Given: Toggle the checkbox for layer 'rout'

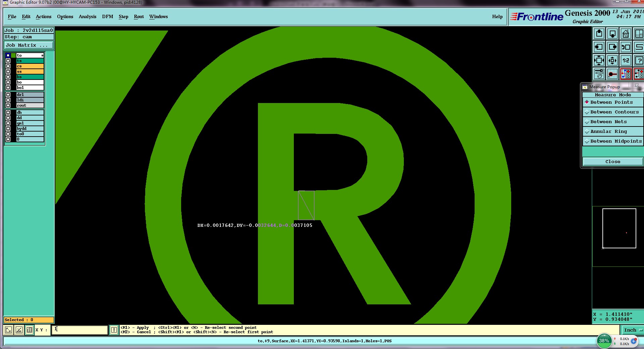Looking at the screenshot, I should pos(8,105).
